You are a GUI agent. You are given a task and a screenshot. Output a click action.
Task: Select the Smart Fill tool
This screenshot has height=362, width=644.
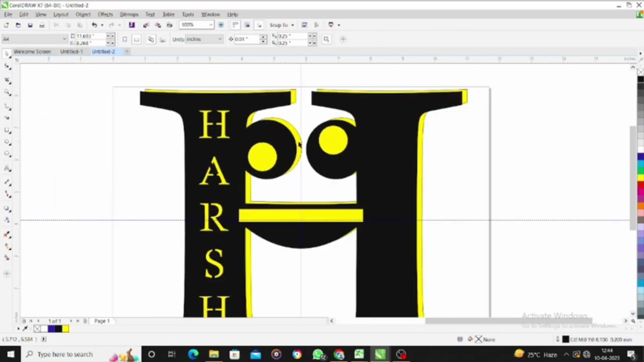7,258
